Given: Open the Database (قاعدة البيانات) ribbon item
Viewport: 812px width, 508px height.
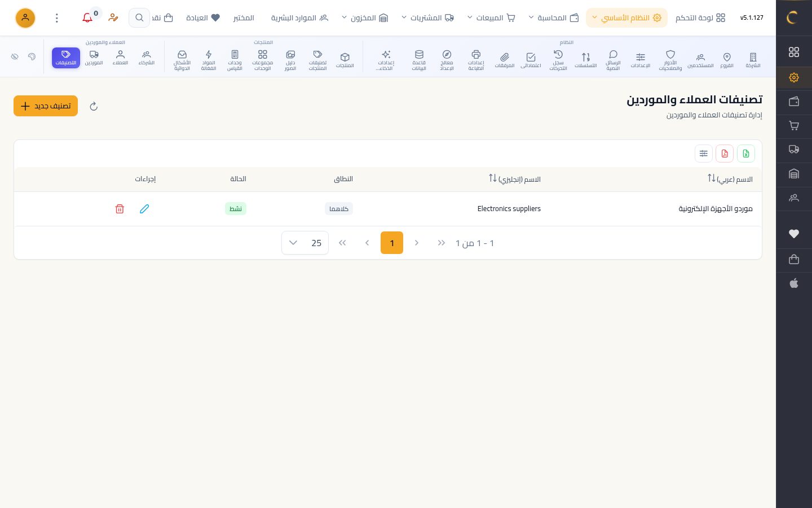Looking at the screenshot, I should (x=419, y=60).
